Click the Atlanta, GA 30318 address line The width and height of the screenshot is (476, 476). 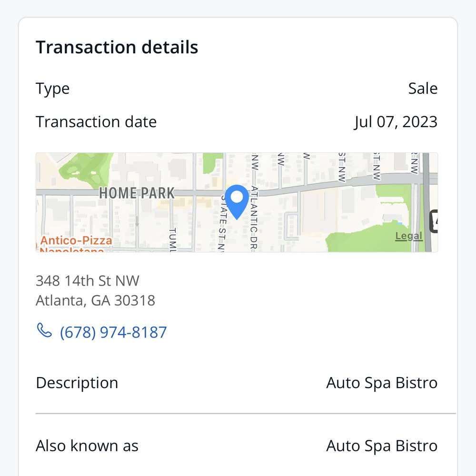point(95,300)
